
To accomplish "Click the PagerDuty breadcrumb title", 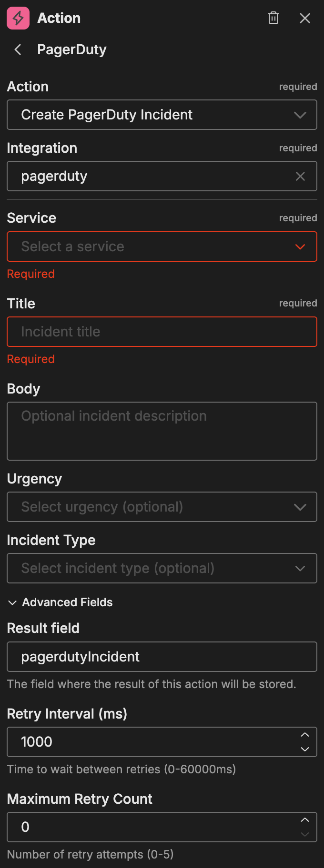I will 71,49.
